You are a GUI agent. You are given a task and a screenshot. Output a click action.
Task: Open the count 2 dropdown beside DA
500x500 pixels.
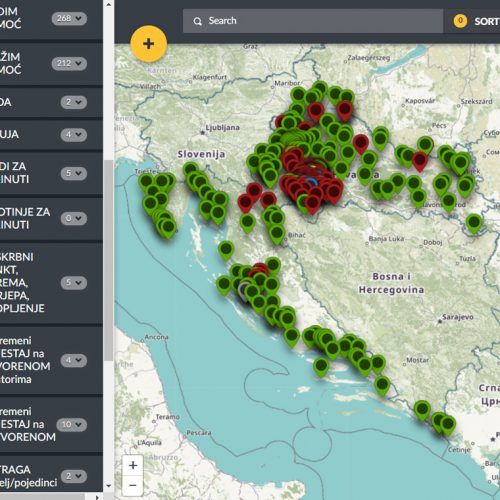74,102
